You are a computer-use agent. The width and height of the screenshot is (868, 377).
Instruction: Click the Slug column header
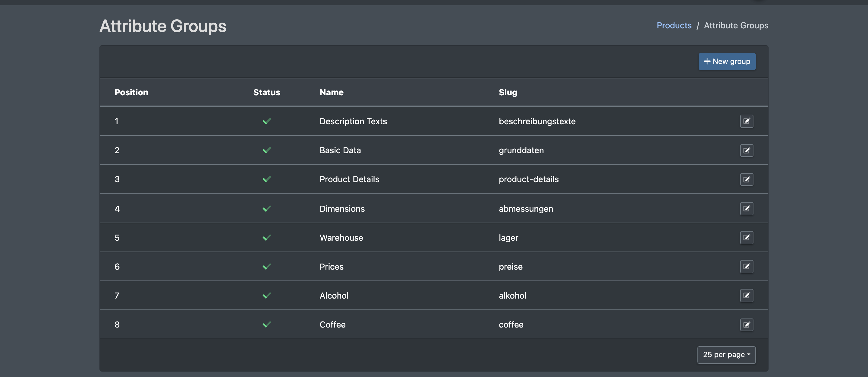pos(508,92)
